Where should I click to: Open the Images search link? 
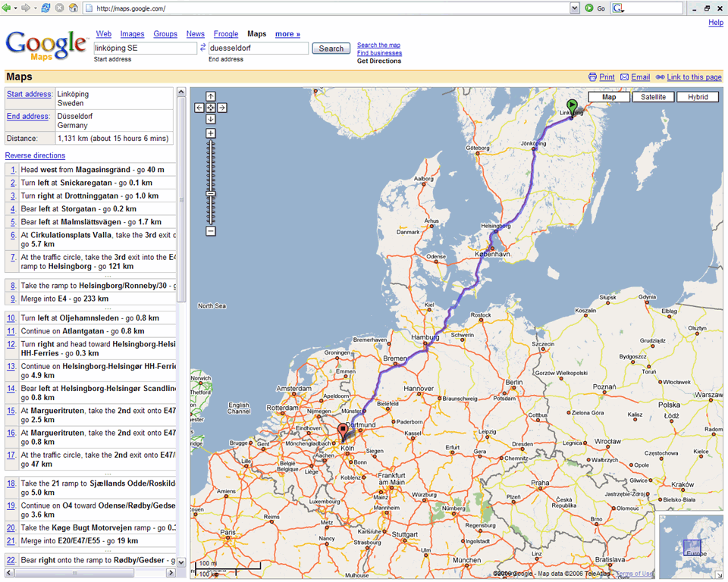pos(132,34)
